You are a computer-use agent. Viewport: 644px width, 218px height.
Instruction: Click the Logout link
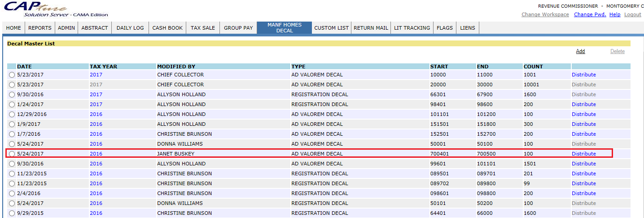coord(632,14)
